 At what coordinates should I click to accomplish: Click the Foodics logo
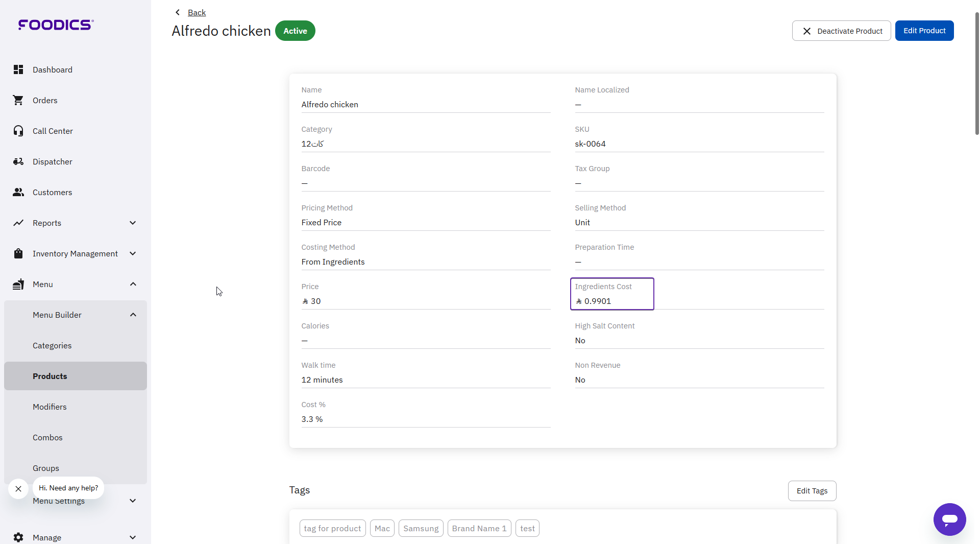(56, 25)
